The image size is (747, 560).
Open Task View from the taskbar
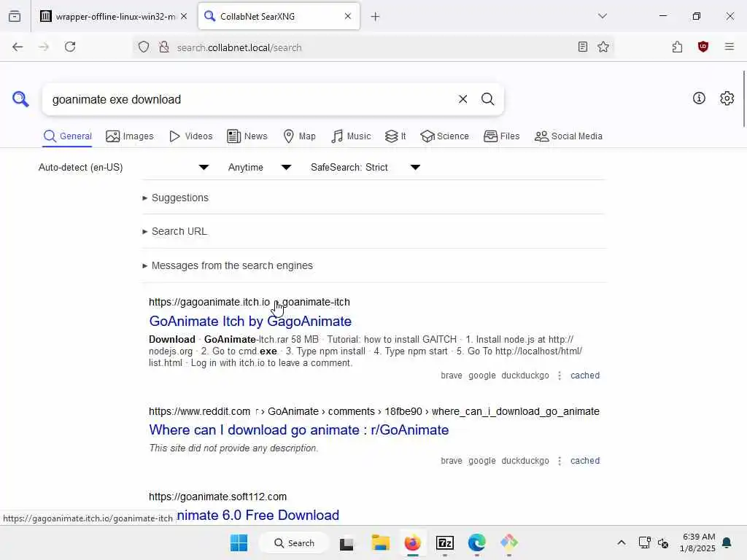(347, 542)
